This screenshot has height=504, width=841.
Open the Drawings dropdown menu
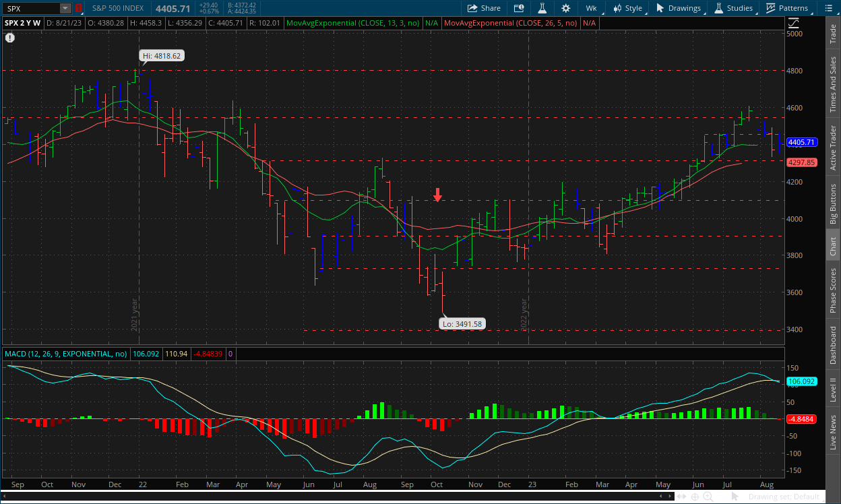pos(679,8)
